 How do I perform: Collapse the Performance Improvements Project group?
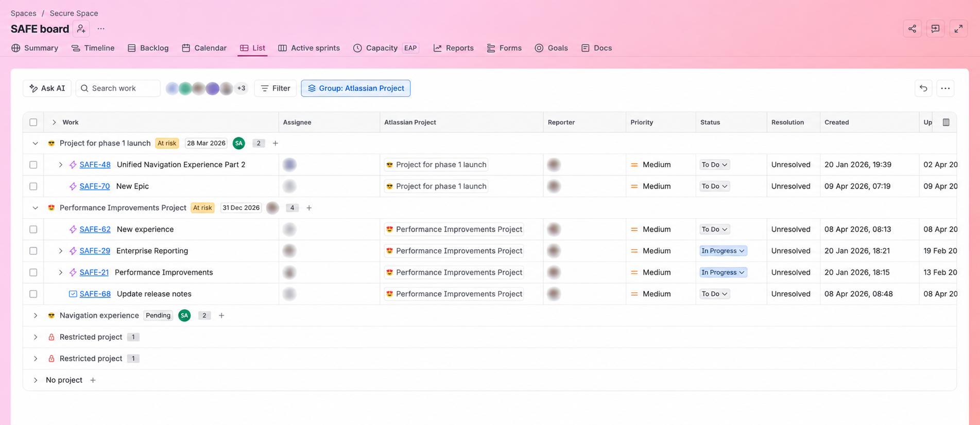coord(36,208)
